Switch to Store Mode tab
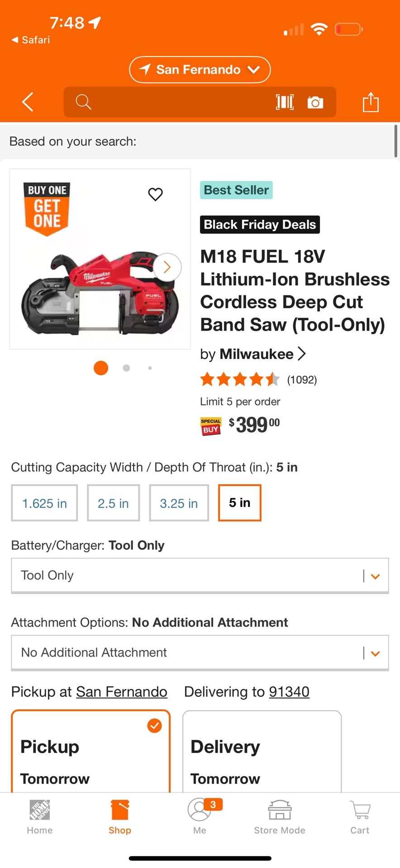 tap(280, 817)
